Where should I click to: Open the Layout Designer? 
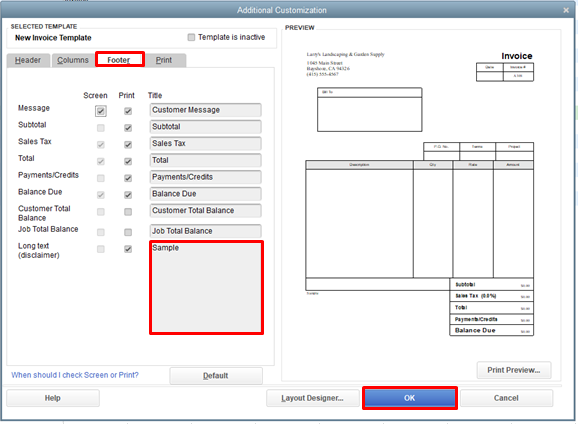pyautogui.click(x=313, y=398)
